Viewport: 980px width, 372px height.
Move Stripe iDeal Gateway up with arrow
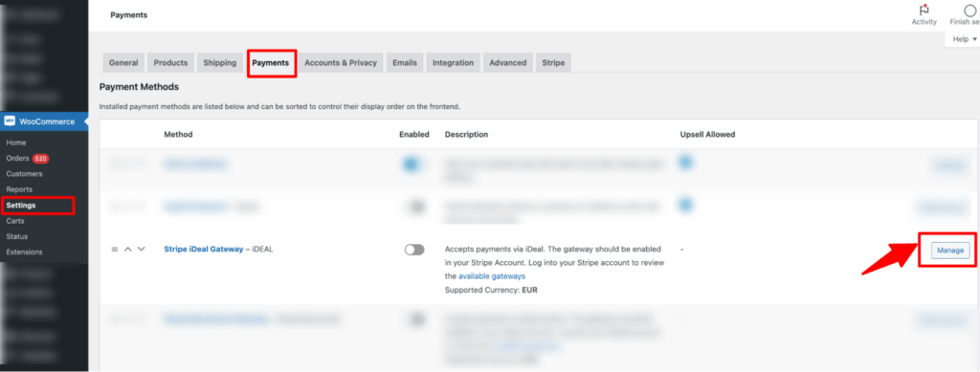128,249
